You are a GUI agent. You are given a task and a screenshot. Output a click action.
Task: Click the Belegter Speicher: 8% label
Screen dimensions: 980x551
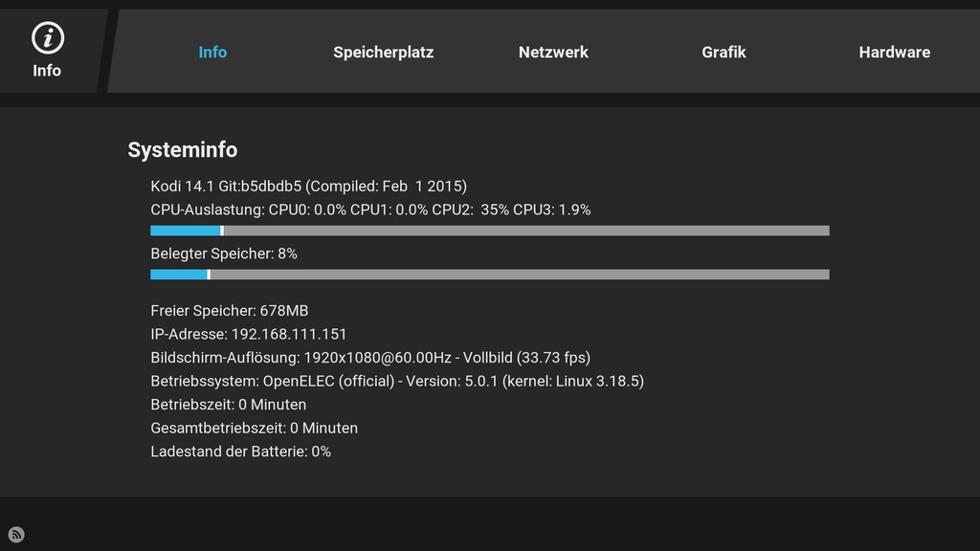coord(224,253)
